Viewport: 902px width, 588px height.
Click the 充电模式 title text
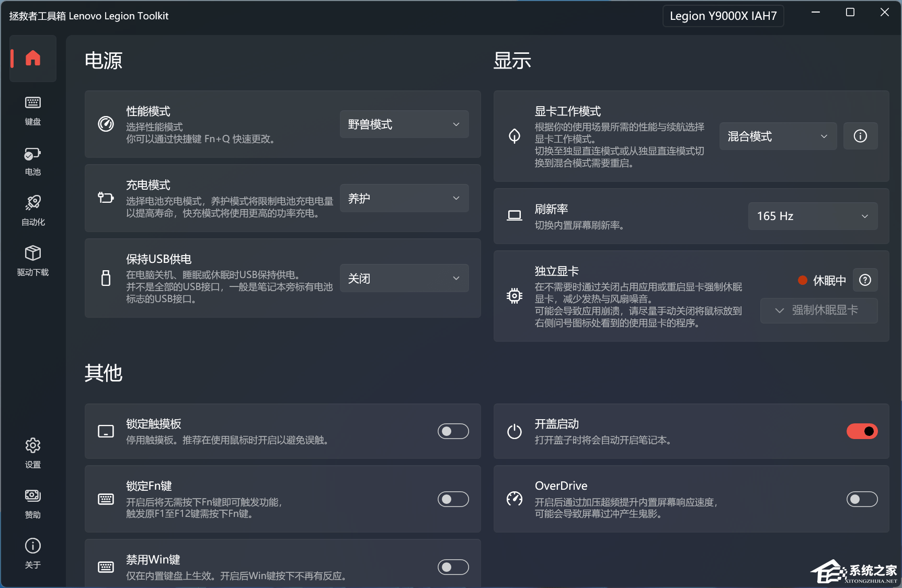coord(148,185)
